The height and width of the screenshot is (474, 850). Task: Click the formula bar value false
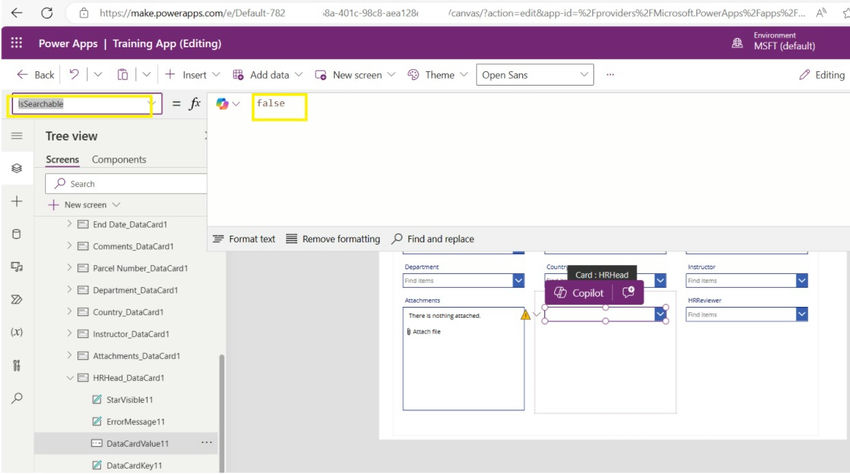pos(271,103)
